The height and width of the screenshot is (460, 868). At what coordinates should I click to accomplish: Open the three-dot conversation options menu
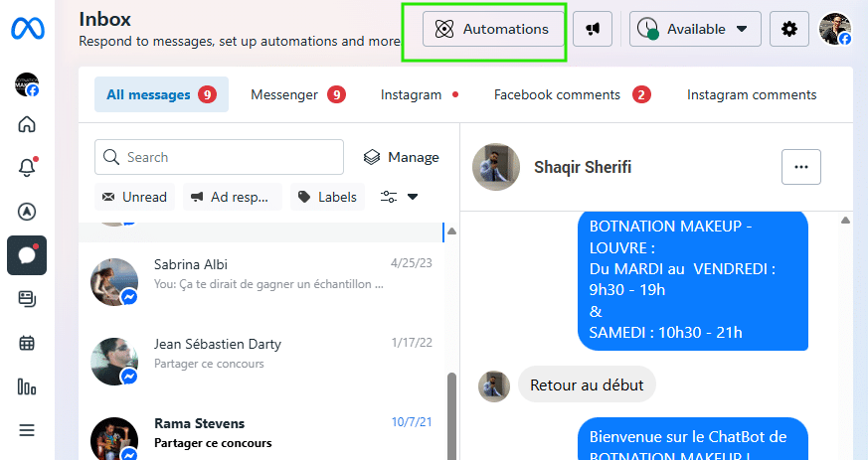tap(801, 167)
